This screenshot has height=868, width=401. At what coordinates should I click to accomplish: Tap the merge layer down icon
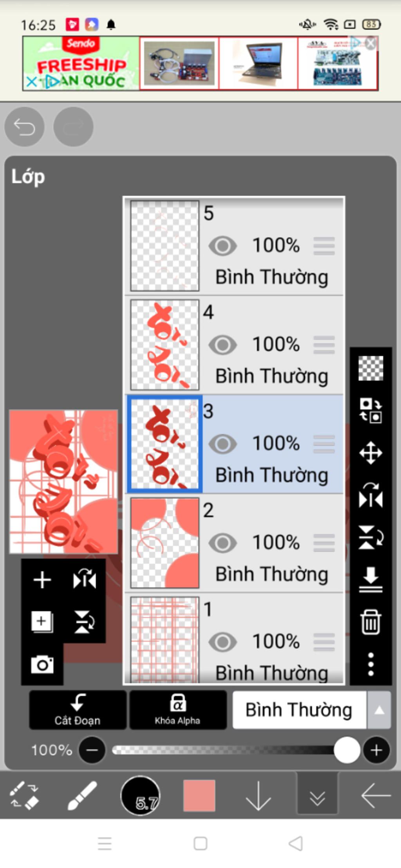click(370, 579)
